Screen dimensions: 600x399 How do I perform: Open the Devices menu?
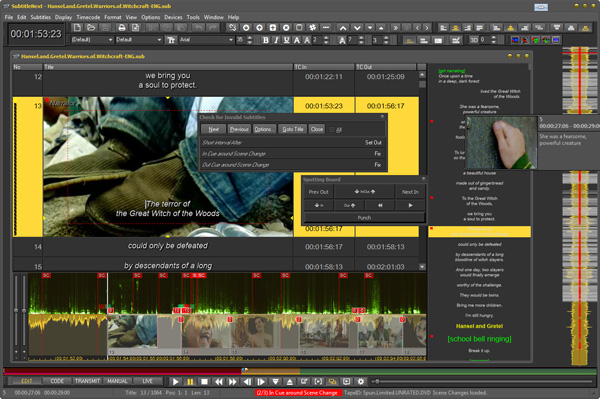pyautogui.click(x=173, y=17)
